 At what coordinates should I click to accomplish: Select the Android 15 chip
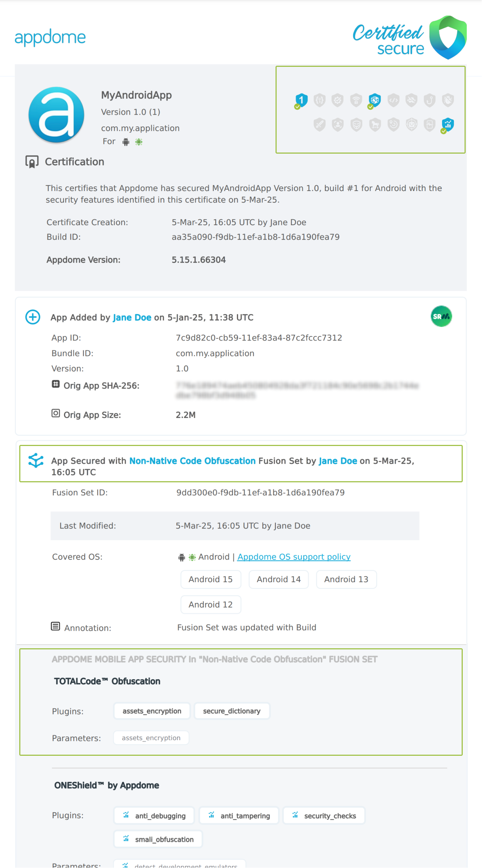[210, 579]
